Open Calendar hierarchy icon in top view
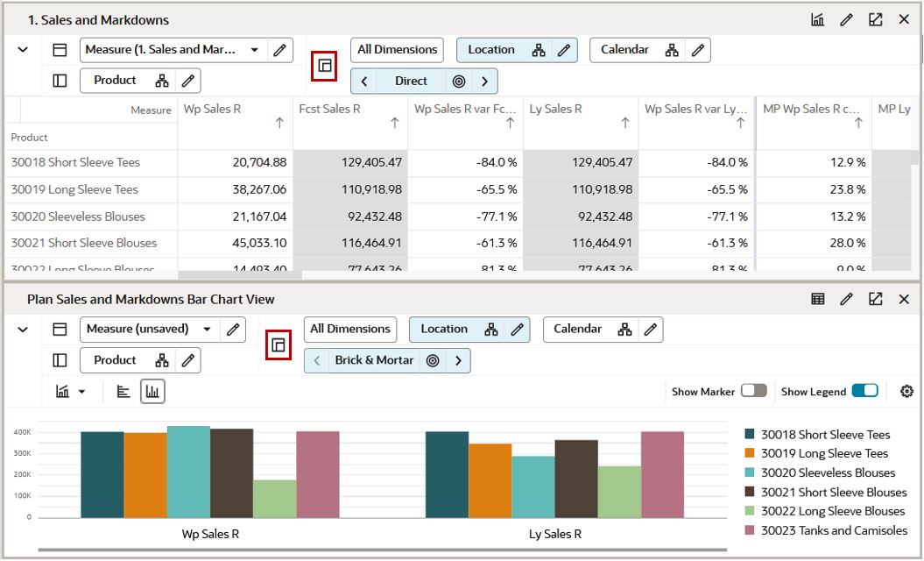This screenshot has height=561, width=924. 672,50
